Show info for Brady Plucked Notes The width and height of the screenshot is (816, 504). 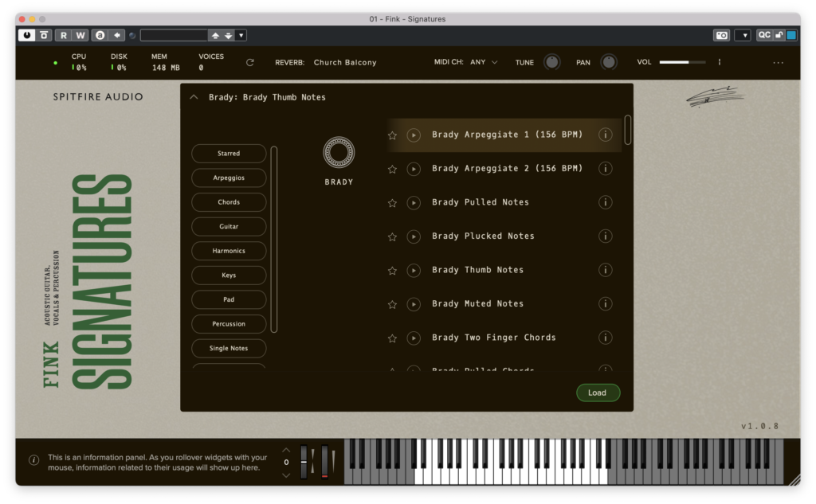(606, 236)
